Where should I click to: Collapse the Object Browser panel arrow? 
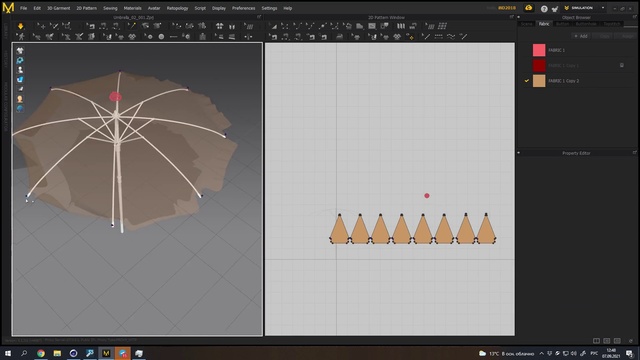click(x=519, y=17)
